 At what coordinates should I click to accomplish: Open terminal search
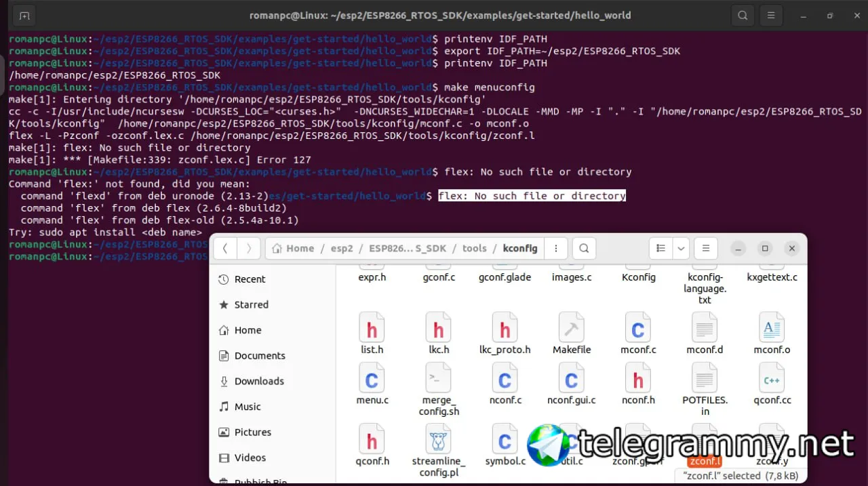[743, 15]
